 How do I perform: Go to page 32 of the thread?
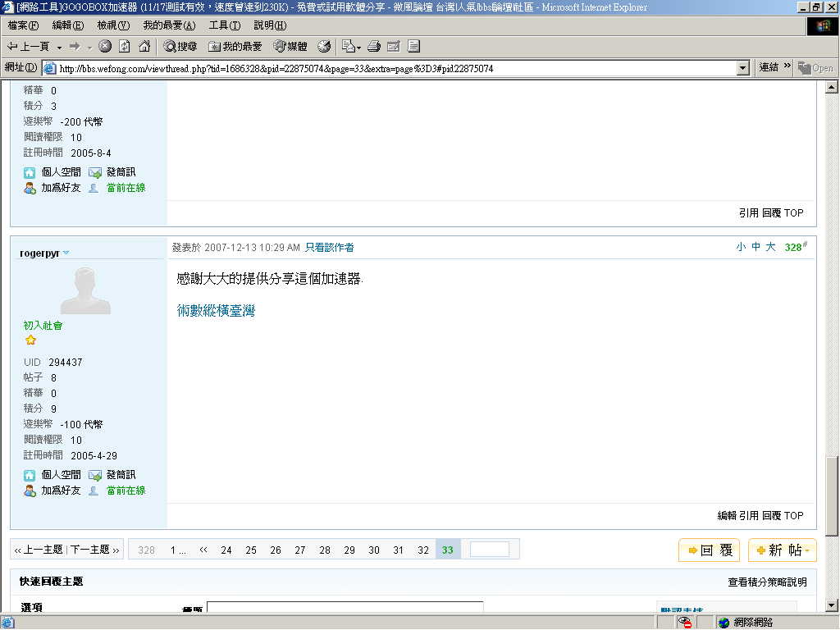point(423,550)
